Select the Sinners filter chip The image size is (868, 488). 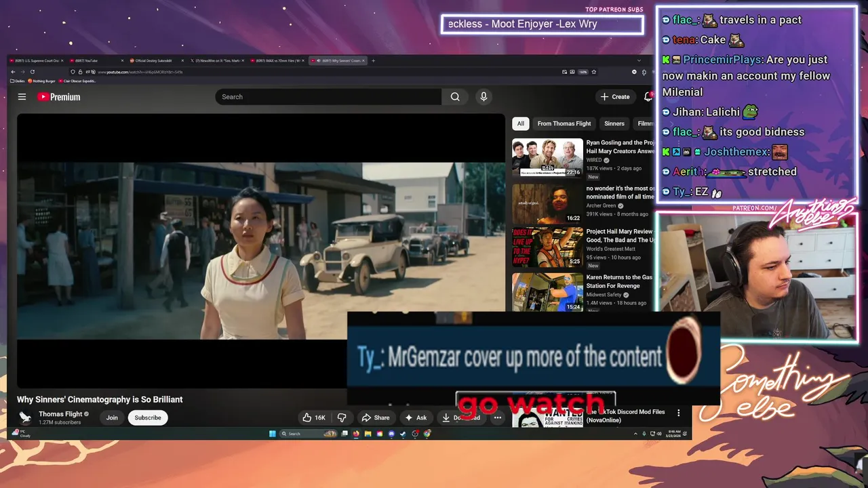(x=614, y=123)
